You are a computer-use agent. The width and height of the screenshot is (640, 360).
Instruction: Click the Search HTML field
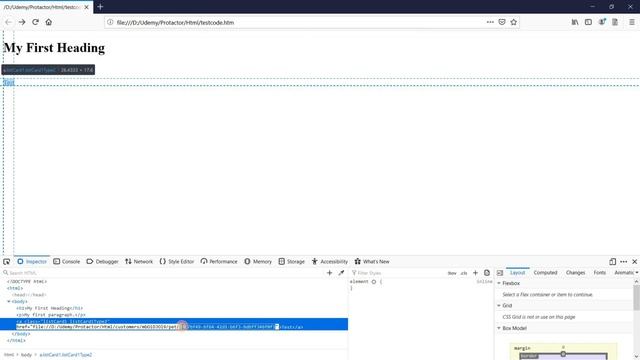[x=163, y=273]
